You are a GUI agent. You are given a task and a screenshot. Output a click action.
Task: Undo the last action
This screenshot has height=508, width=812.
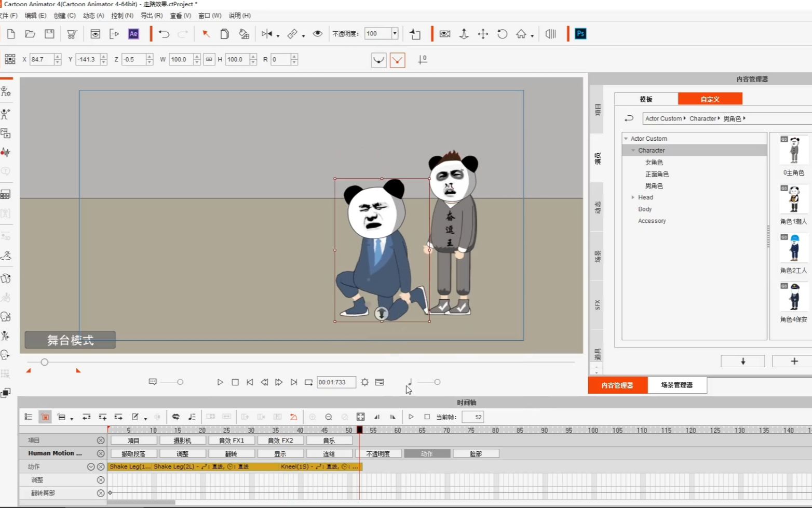[x=164, y=34]
